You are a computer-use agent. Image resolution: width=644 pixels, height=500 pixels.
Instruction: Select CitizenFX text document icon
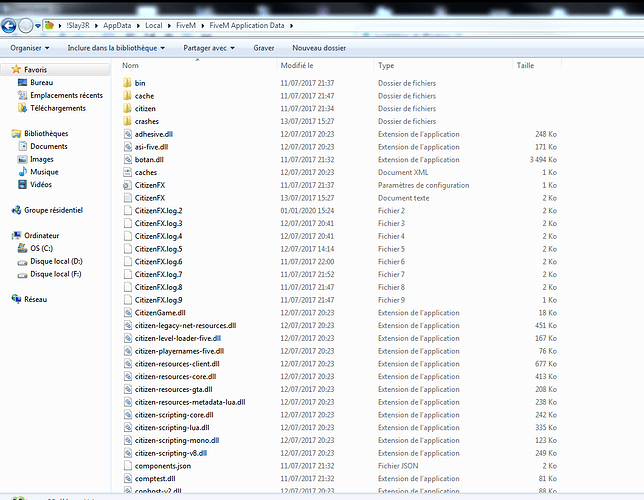128,198
